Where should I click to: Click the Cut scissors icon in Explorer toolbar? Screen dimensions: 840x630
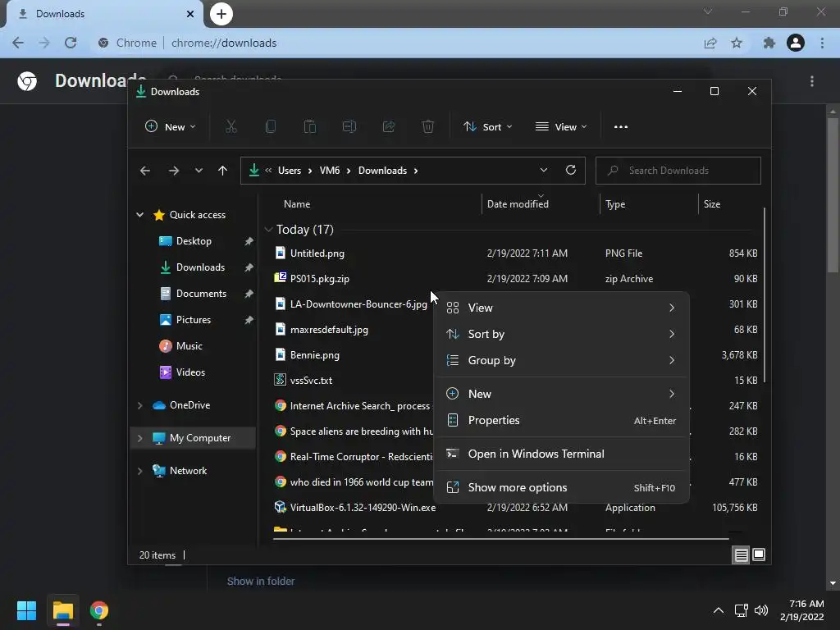click(x=231, y=127)
